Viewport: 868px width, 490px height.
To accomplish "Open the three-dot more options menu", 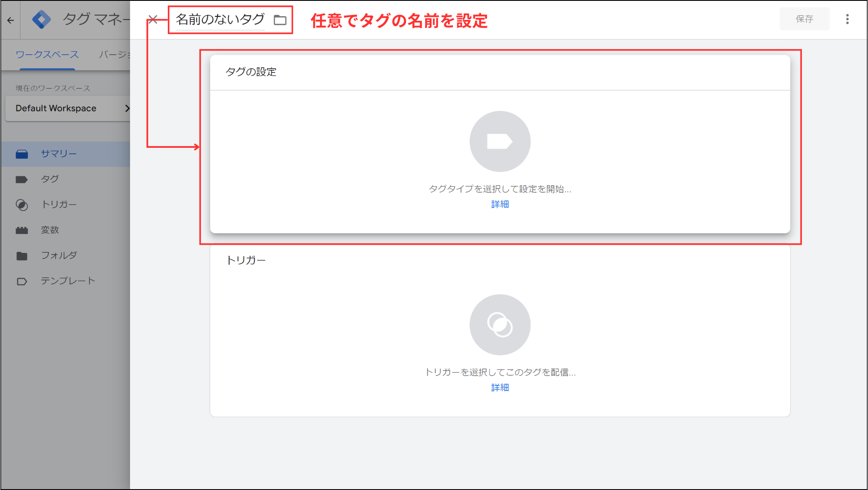I will tap(847, 19).
